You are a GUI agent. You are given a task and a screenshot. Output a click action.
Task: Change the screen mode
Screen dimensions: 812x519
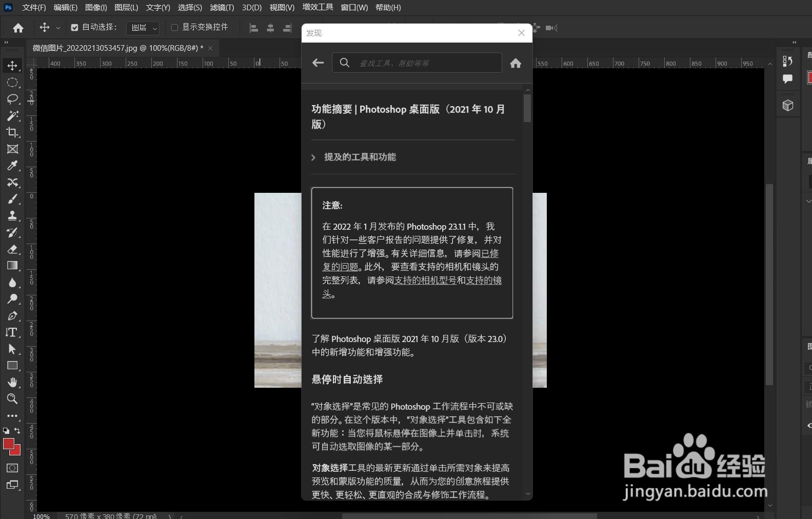pos(12,485)
